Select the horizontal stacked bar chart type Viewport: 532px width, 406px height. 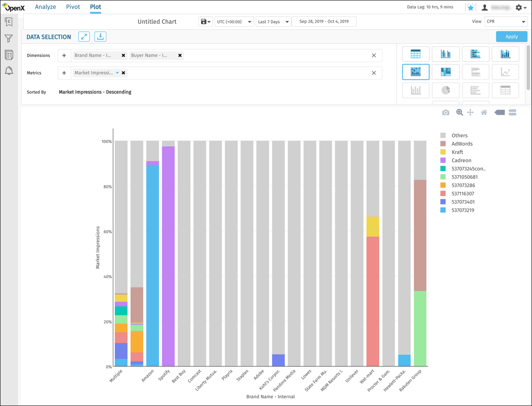click(x=476, y=54)
